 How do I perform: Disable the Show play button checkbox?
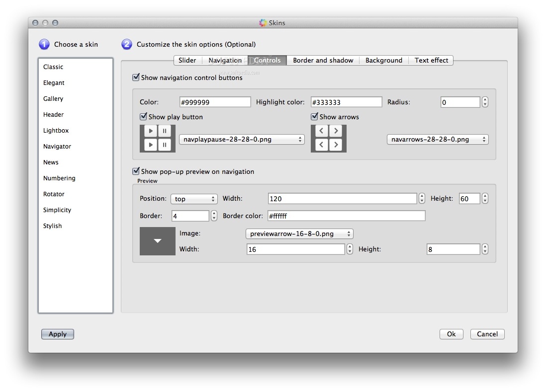click(x=144, y=117)
